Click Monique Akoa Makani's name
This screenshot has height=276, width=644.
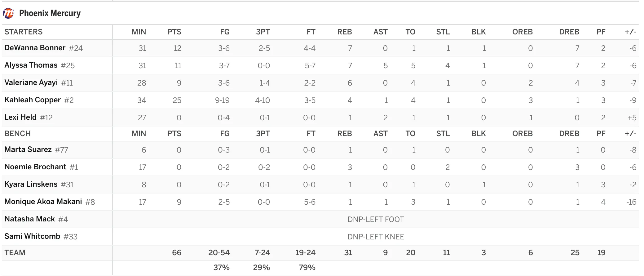43,202
